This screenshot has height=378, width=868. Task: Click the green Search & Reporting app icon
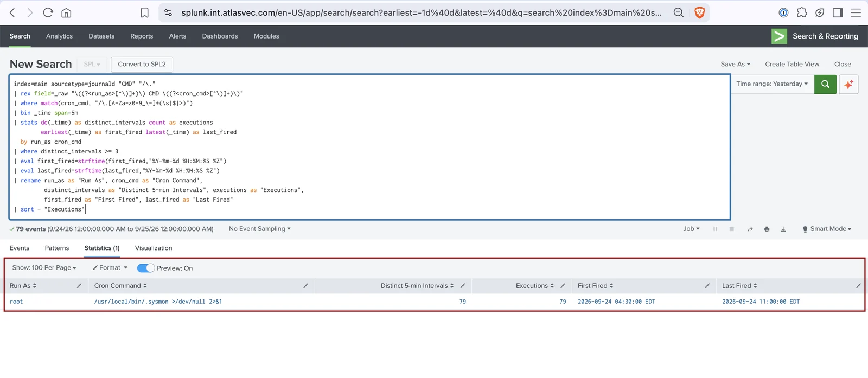tap(779, 36)
